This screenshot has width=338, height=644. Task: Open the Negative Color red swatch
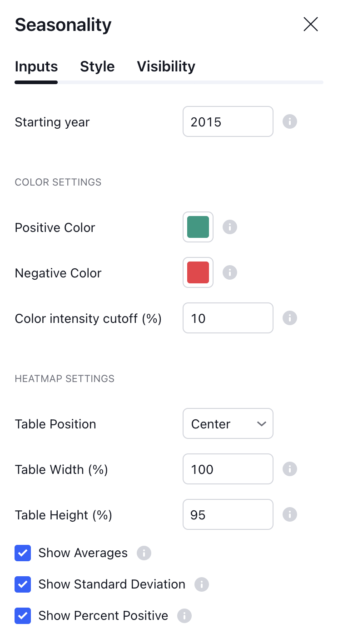tap(198, 272)
